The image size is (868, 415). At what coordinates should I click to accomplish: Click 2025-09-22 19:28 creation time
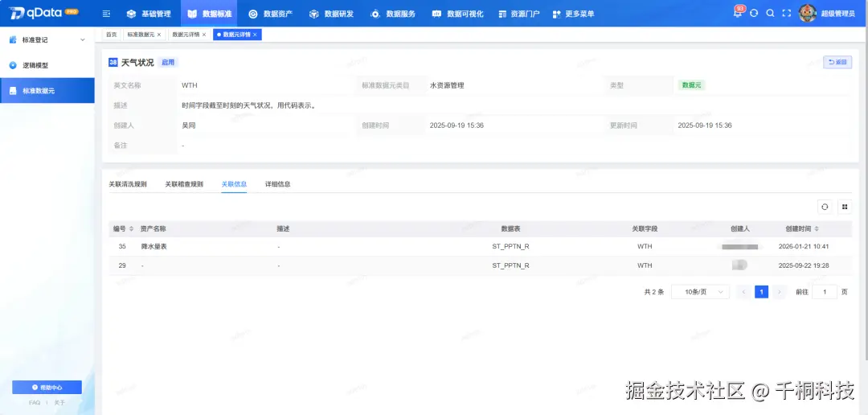[803, 265]
